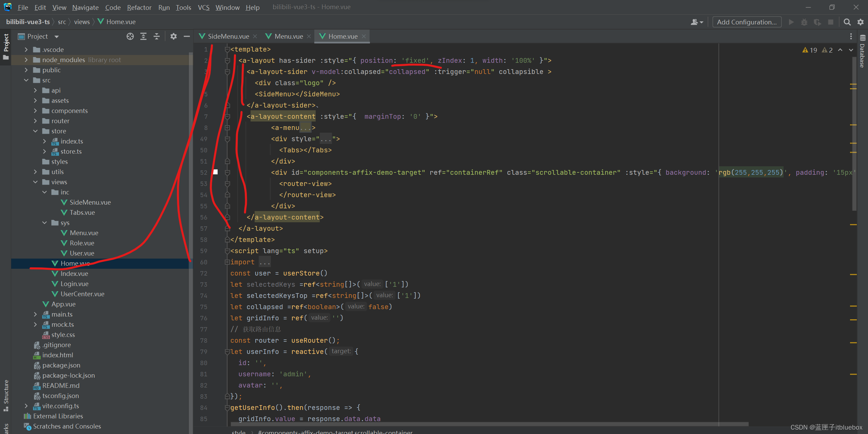Open IDE settings gear in the toolbar
Viewport: 868px width, 434px height.
pyautogui.click(x=861, y=22)
